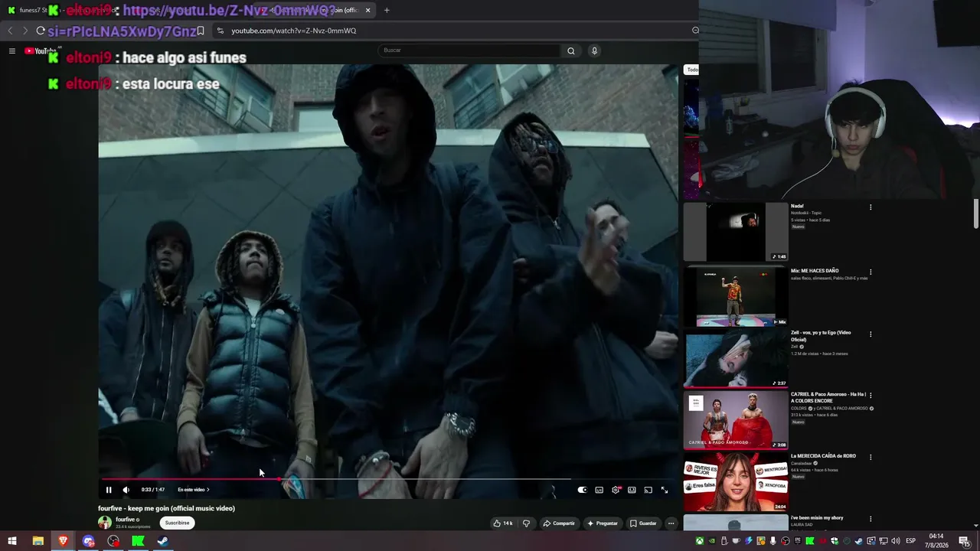Open the Windows notification center
The height and width of the screenshot is (551, 980).
(965, 541)
